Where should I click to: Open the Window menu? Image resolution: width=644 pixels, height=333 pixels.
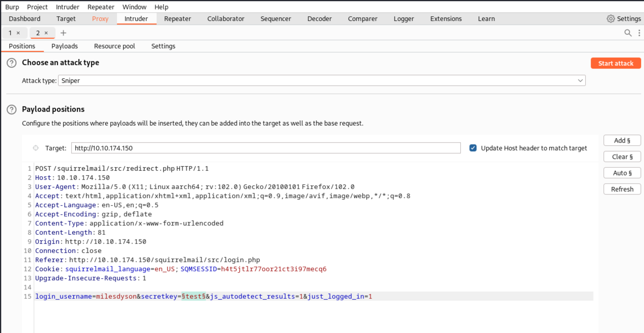(134, 7)
